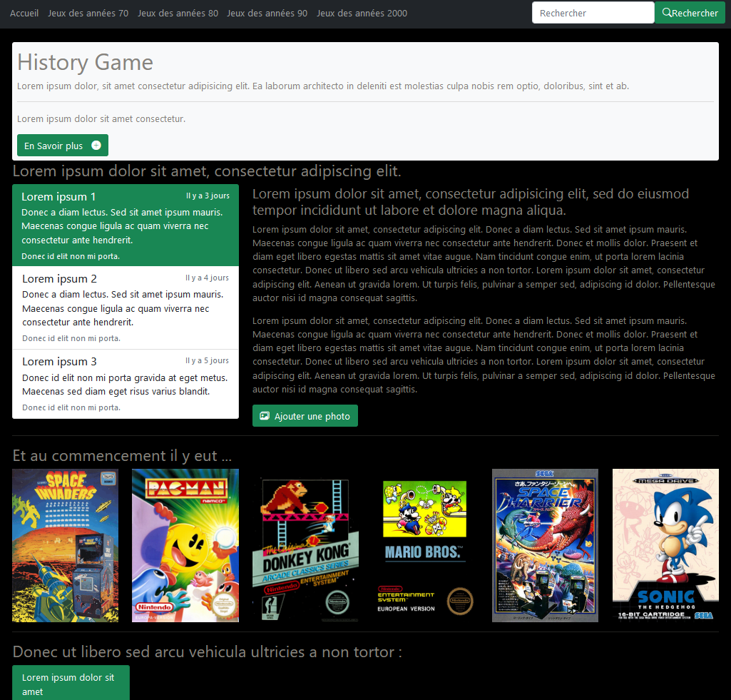The image size is (731, 700).
Task: Select the Lorem ipsum 2 list item
Action: (x=126, y=308)
